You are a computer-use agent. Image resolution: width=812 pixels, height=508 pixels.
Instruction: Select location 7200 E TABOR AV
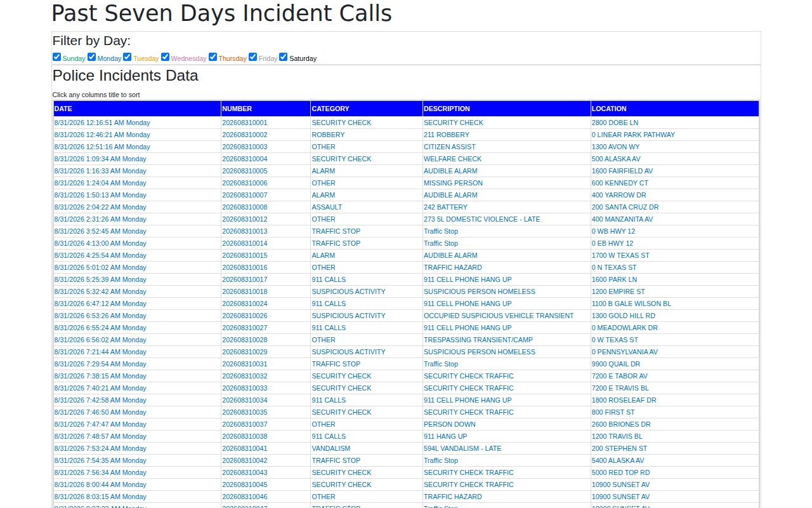click(x=620, y=376)
